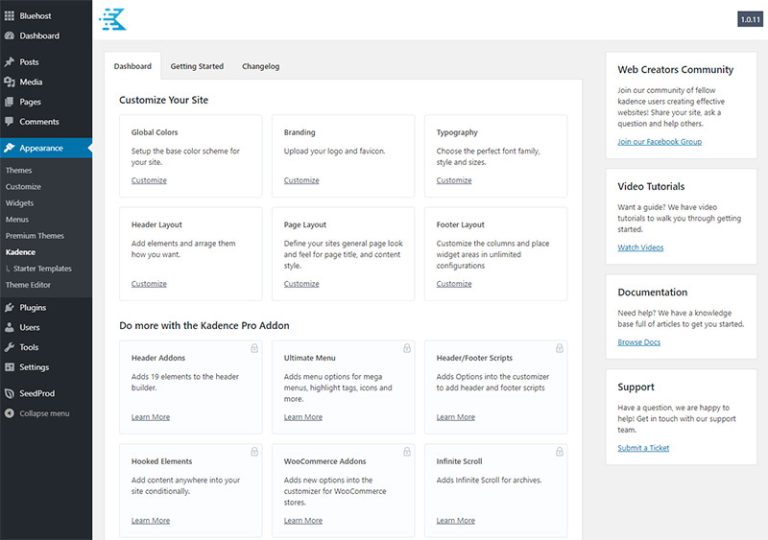Click Customize link under Global Colors
The width and height of the screenshot is (768, 540).
coord(149,181)
